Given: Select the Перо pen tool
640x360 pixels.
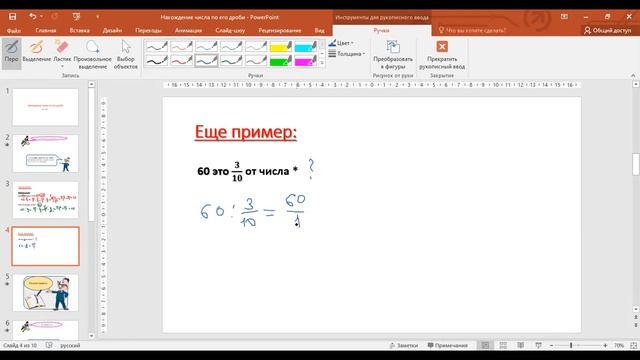Looking at the screenshot, I should pos(11,53).
